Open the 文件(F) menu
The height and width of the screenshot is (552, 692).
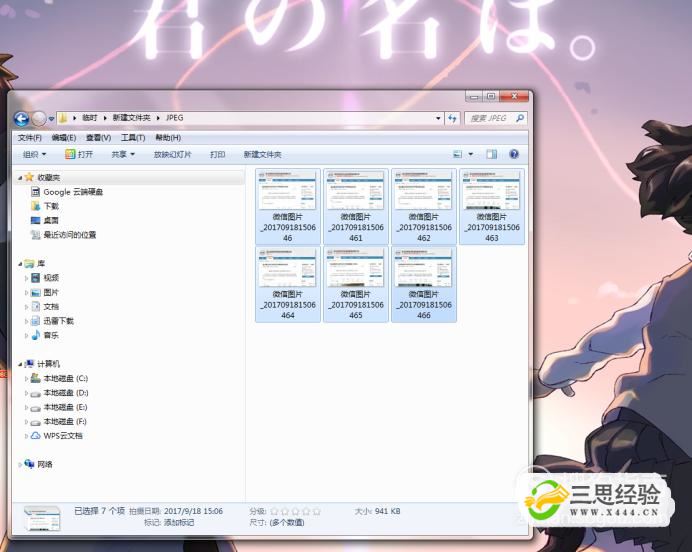(x=30, y=138)
